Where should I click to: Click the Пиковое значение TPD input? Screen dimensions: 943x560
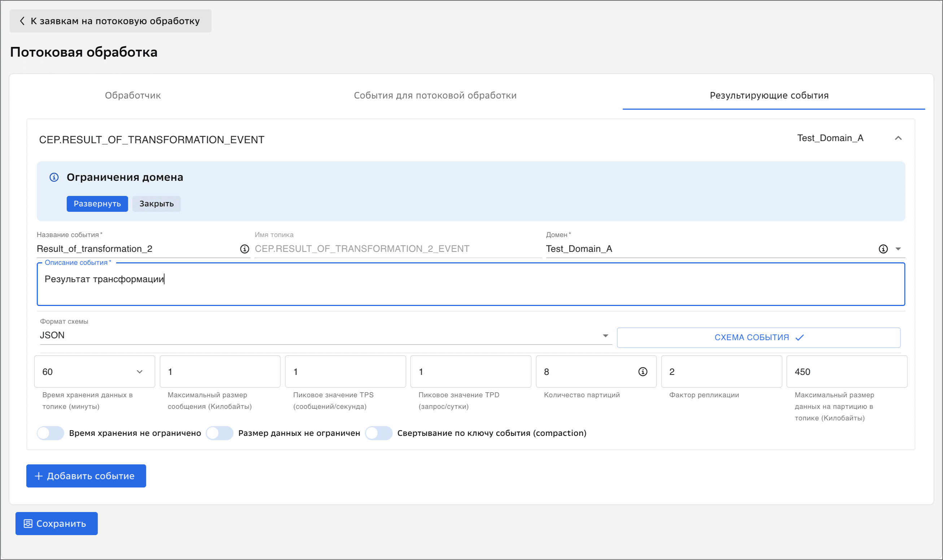(471, 372)
